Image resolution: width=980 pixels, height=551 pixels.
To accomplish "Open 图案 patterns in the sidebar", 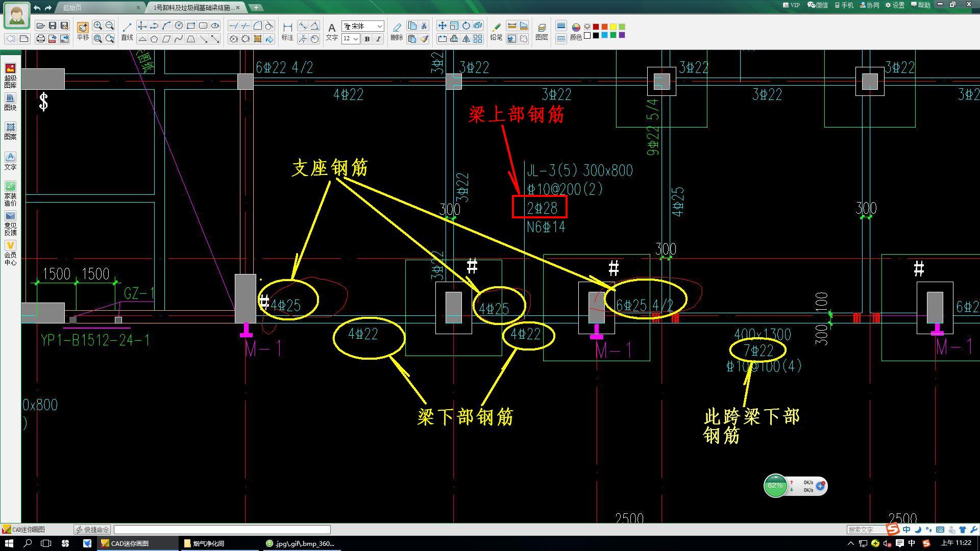I will coord(10,131).
